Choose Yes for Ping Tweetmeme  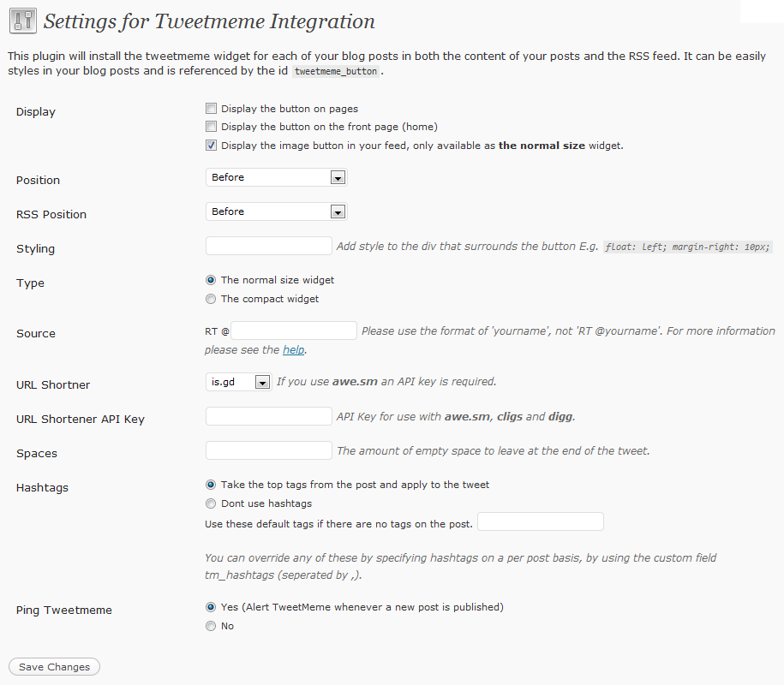coord(211,607)
